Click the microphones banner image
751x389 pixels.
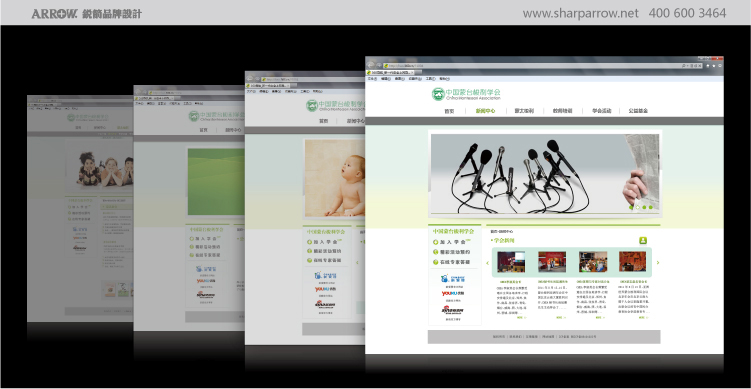click(545, 173)
